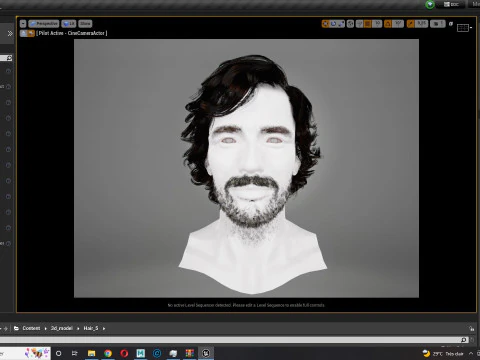Open the Lit view mode dropdown
480x360 pixels.
tap(69, 24)
